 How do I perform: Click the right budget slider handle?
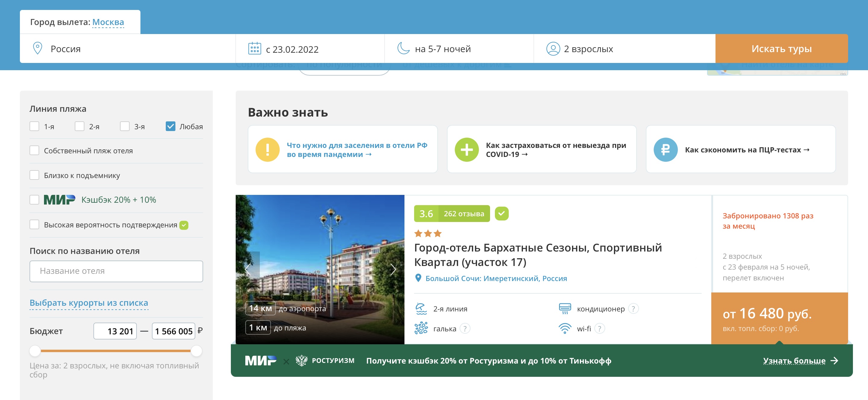click(196, 351)
